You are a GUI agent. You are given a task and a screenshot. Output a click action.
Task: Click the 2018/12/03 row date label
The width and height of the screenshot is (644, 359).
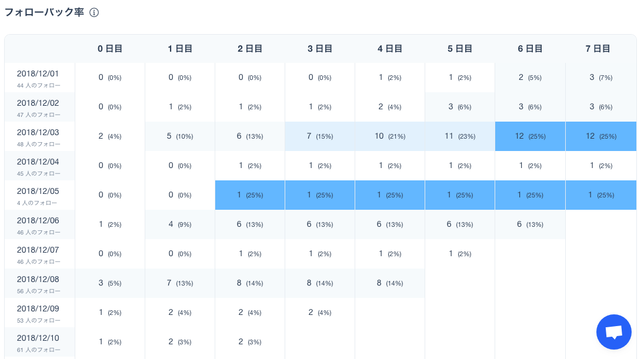(38, 132)
